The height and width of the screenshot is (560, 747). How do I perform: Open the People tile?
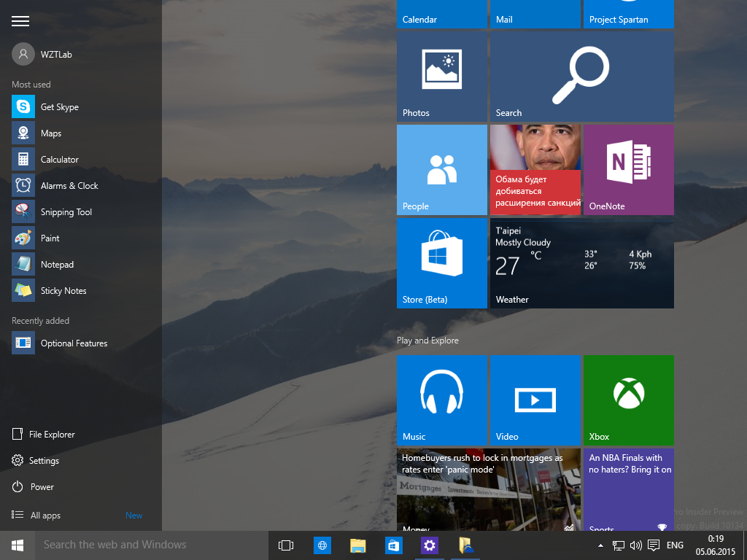(x=442, y=170)
